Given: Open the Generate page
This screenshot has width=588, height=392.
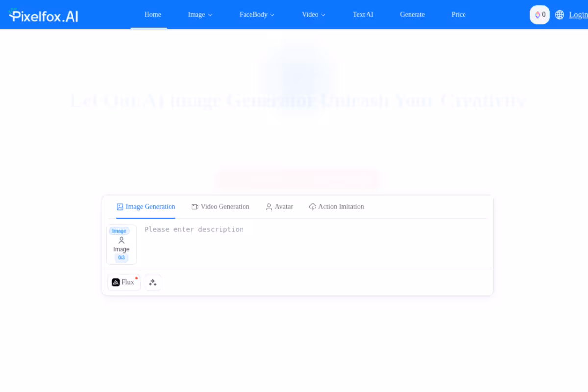Looking at the screenshot, I should coord(413,15).
